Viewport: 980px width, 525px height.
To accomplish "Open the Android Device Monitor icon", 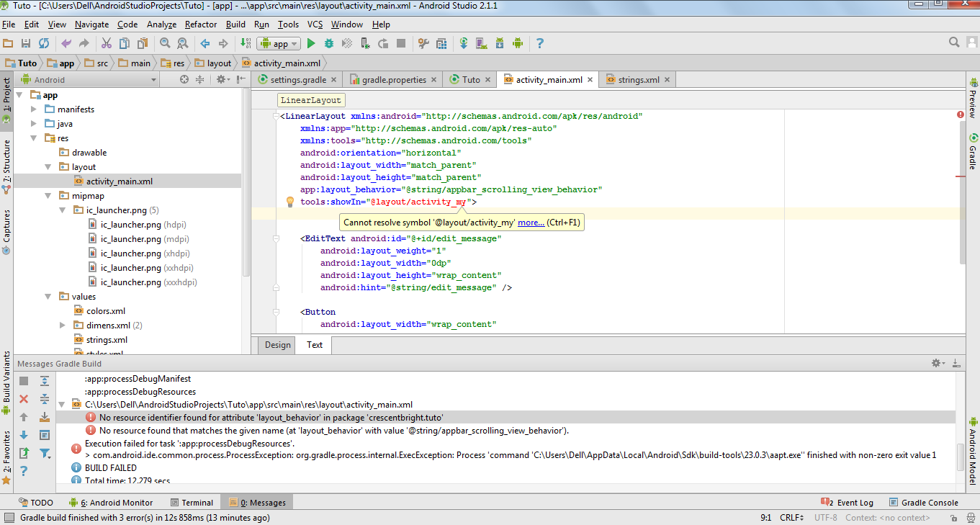I will (x=517, y=43).
